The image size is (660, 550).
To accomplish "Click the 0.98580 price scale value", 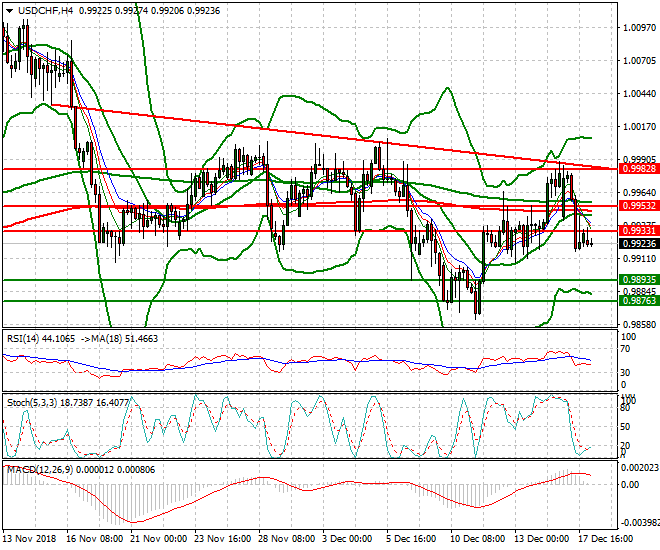I will [639, 324].
